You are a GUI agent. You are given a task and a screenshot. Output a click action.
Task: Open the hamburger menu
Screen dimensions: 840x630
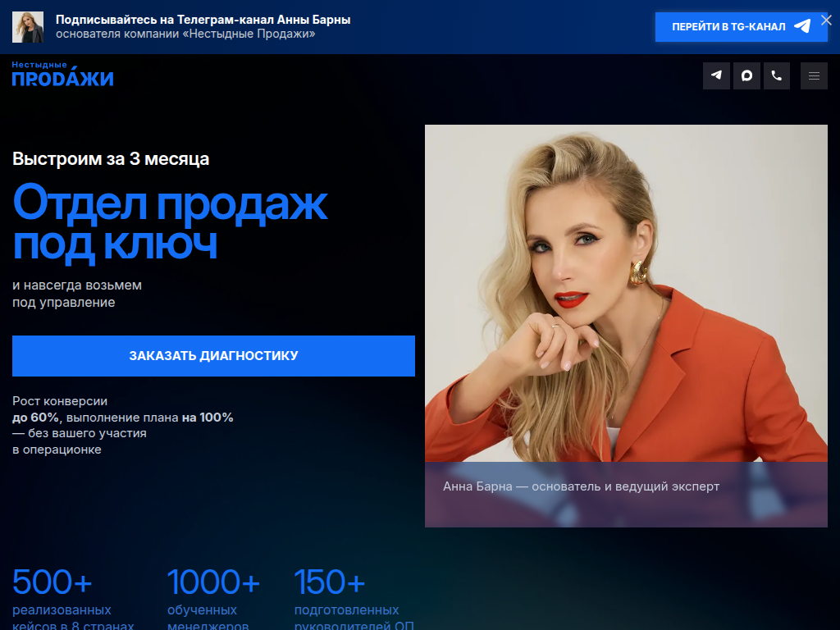tap(814, 75)
